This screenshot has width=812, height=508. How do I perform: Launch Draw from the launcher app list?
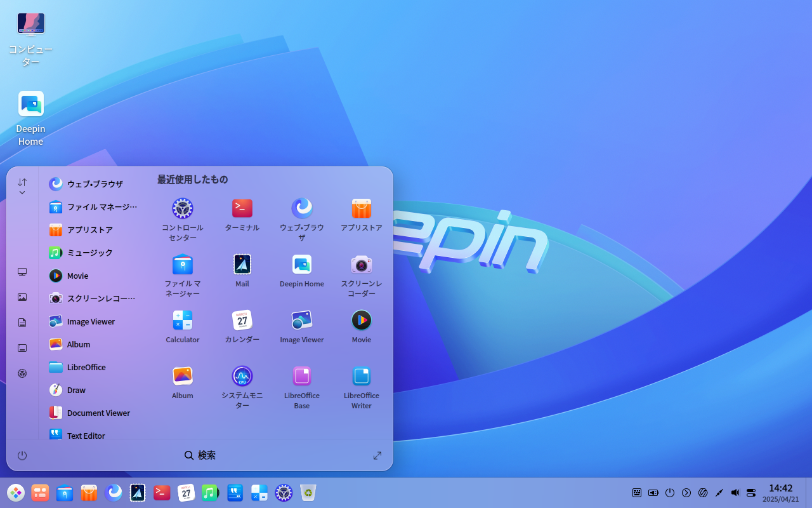94,390
